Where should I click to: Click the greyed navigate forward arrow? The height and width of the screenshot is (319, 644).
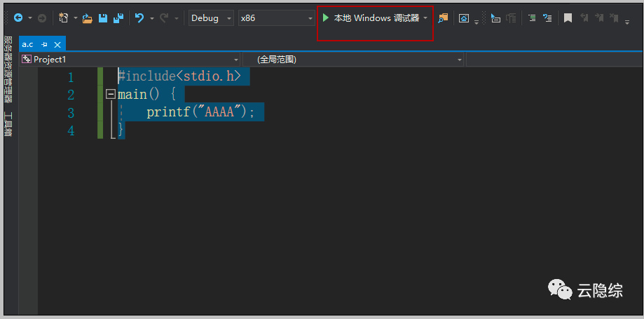coord(42,18)
